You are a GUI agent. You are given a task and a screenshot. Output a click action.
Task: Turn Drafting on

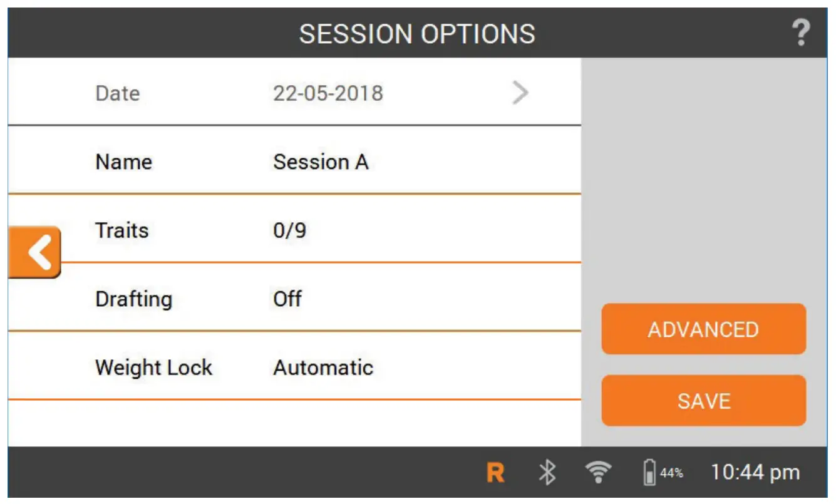point(287,299)
